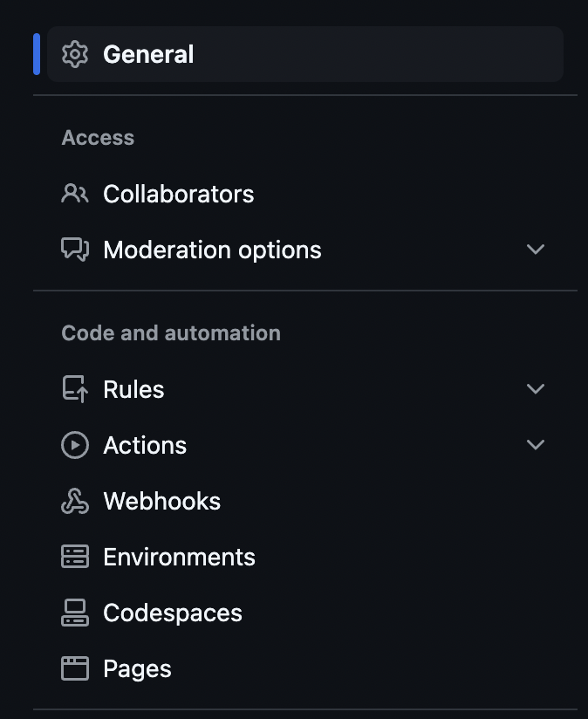The width and height of the screenshot is (588, 719).
Task: Select the Moderation options label
Action: click(212, 250)
